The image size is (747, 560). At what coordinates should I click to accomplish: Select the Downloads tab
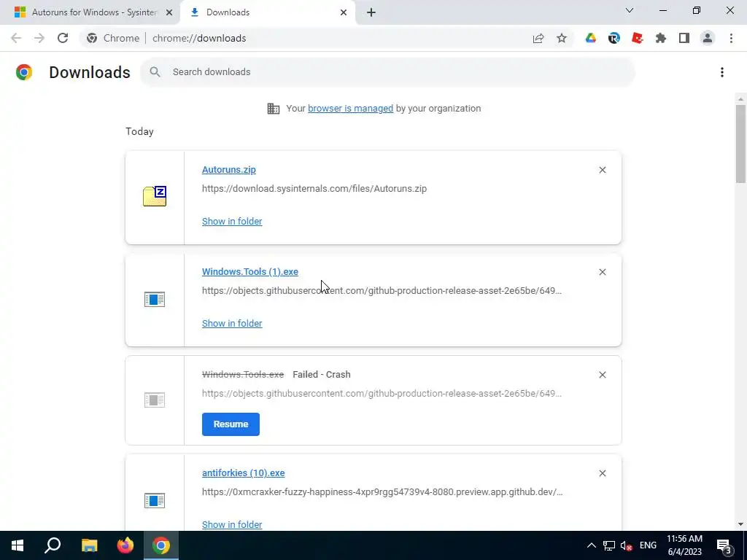point(267,12)
